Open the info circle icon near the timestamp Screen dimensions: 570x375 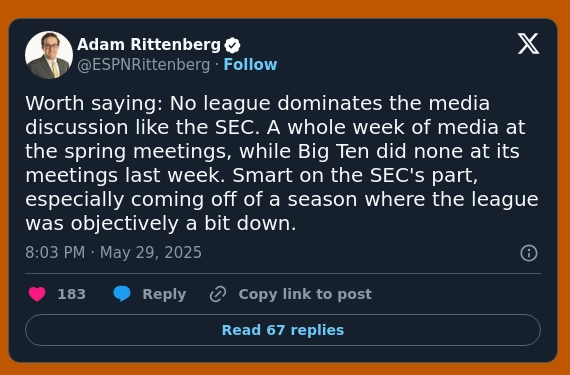pos(529,253)
